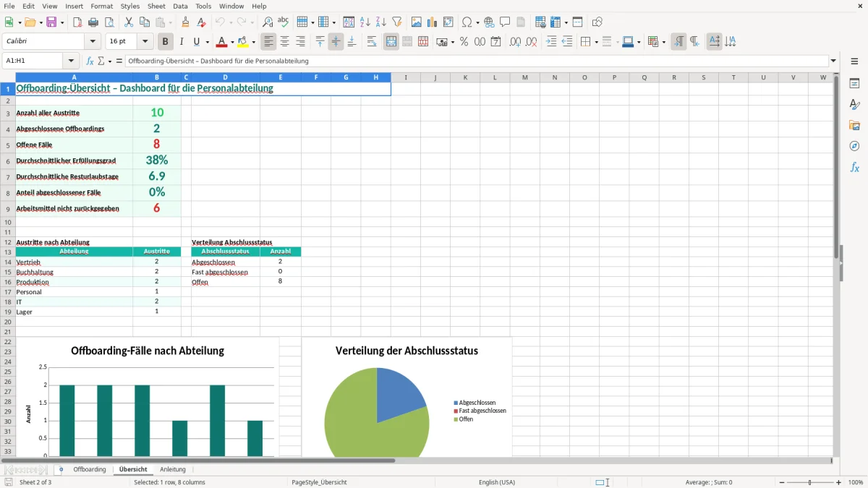Click Increase Indent icon
Image resolution: width=868 pixels, height=488 pixels.
(x=551, y=42)
